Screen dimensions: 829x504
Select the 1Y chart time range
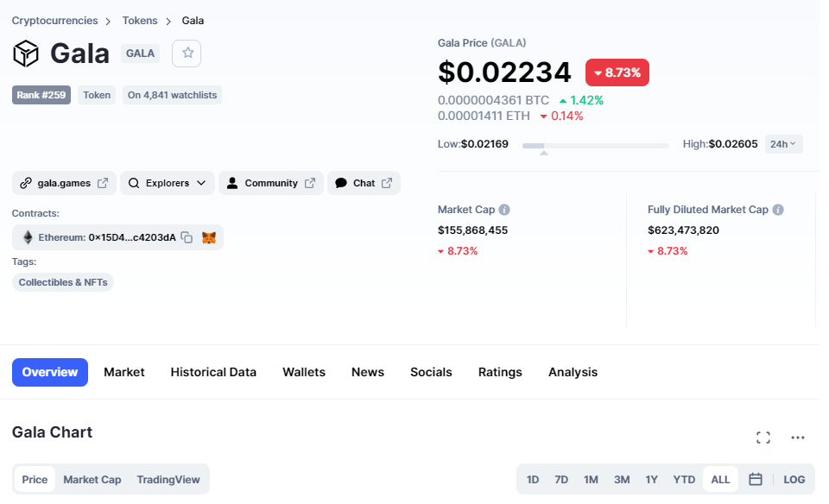(x=651, y=480)
